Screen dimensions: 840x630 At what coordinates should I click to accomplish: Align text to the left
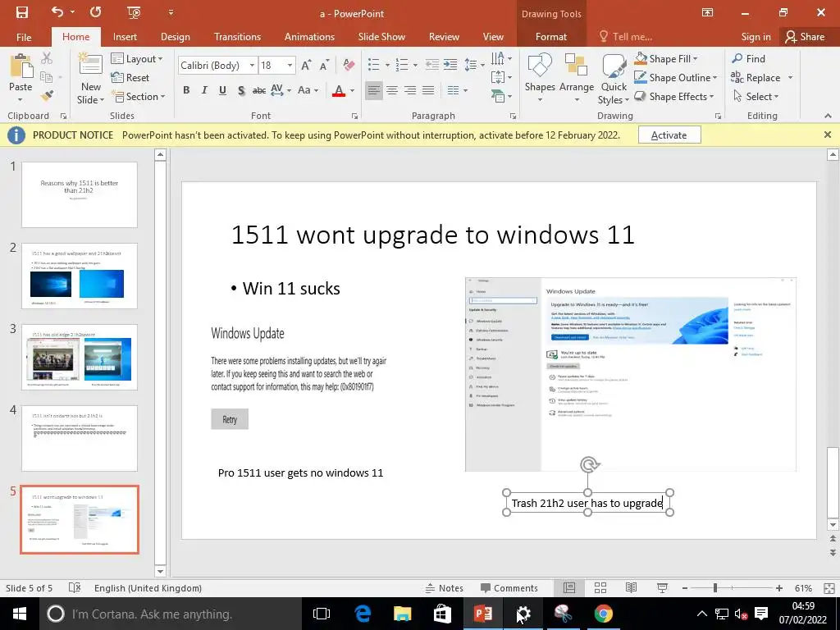(374, 90)
